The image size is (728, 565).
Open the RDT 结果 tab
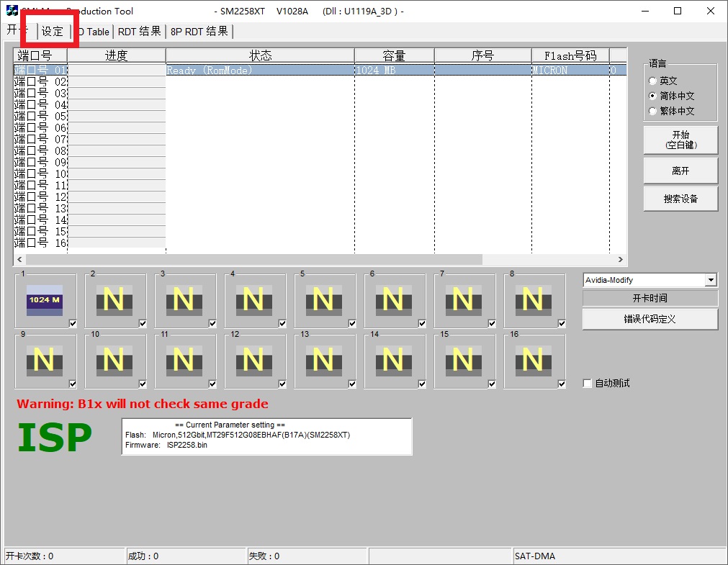[x=140, y=32]
